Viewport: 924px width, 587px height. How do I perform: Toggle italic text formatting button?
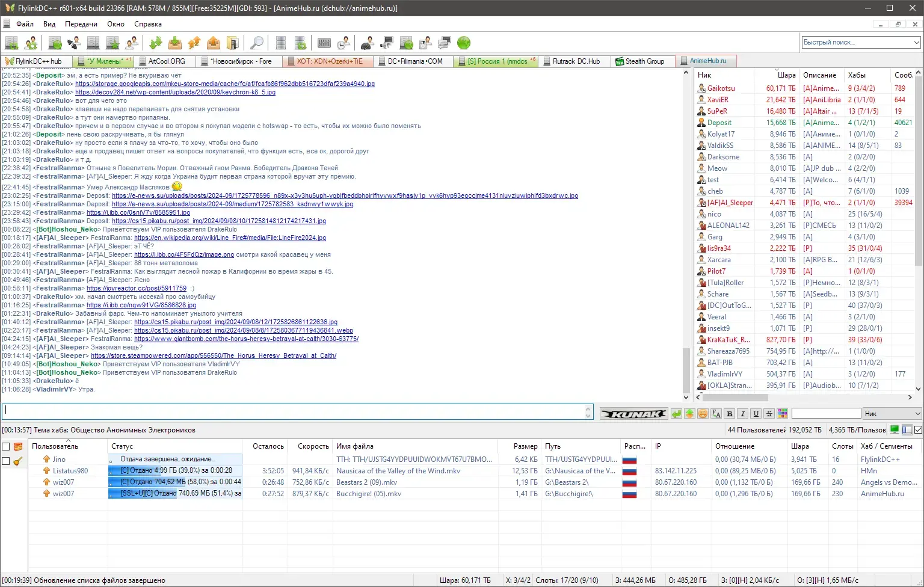pyautogui.click(x=742, y=413)
